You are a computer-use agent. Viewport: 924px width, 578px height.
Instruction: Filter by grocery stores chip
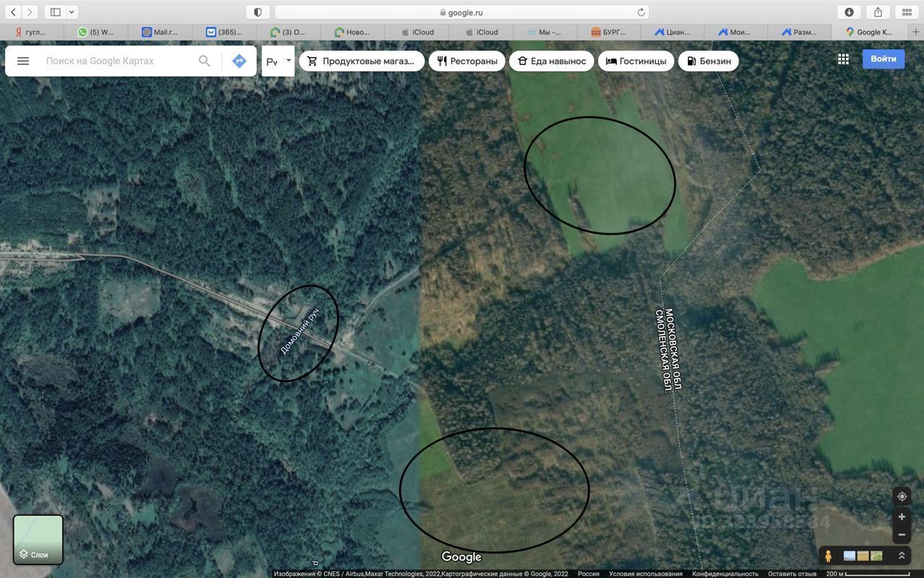362,61
